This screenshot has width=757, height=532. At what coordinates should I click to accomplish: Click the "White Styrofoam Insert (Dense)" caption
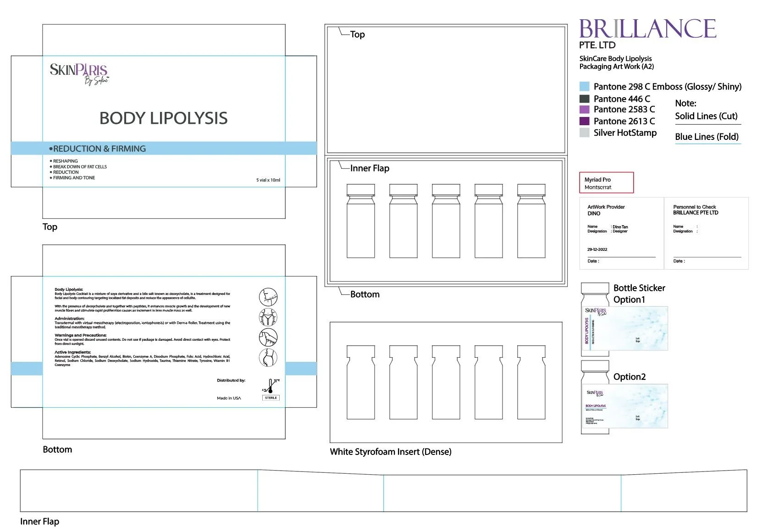(391, 452)
